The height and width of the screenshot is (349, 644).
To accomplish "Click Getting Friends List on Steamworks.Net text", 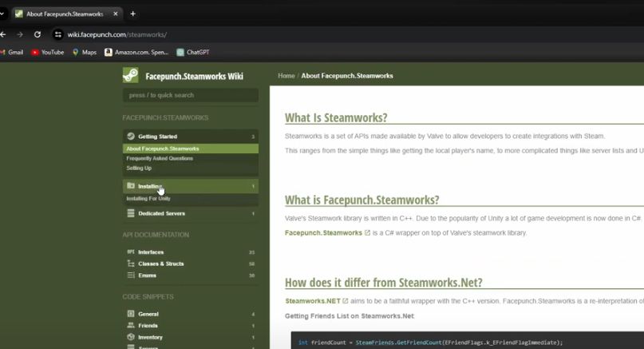I will (x=349, y=315).
